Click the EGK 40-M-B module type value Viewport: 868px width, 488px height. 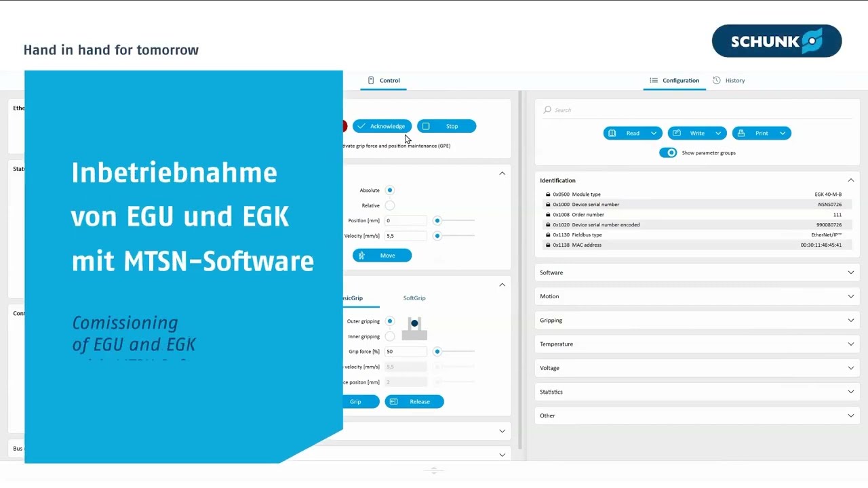click(x=828, y=195)
